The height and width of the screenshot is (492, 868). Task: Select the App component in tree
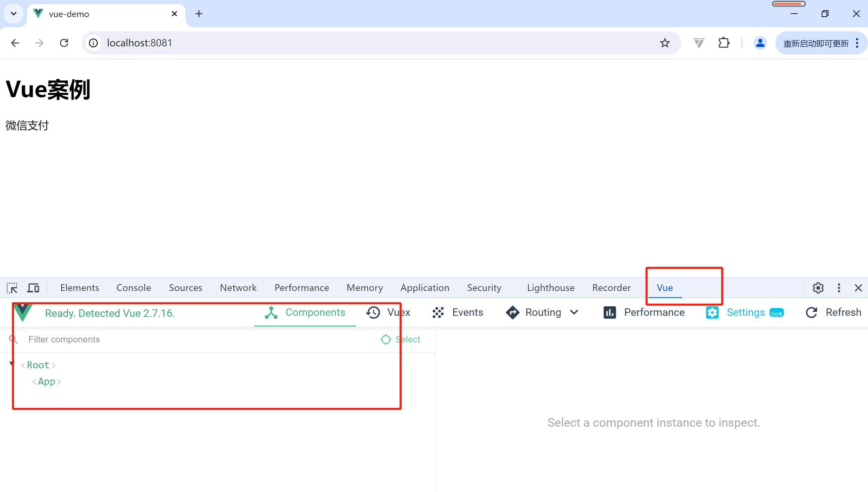click(46, 381)
